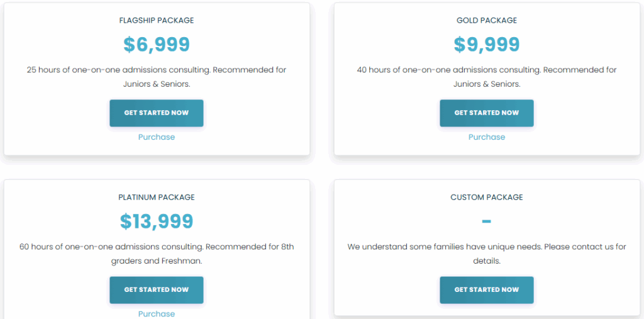Click Get Started Now under Gold Package

(487, 113)
